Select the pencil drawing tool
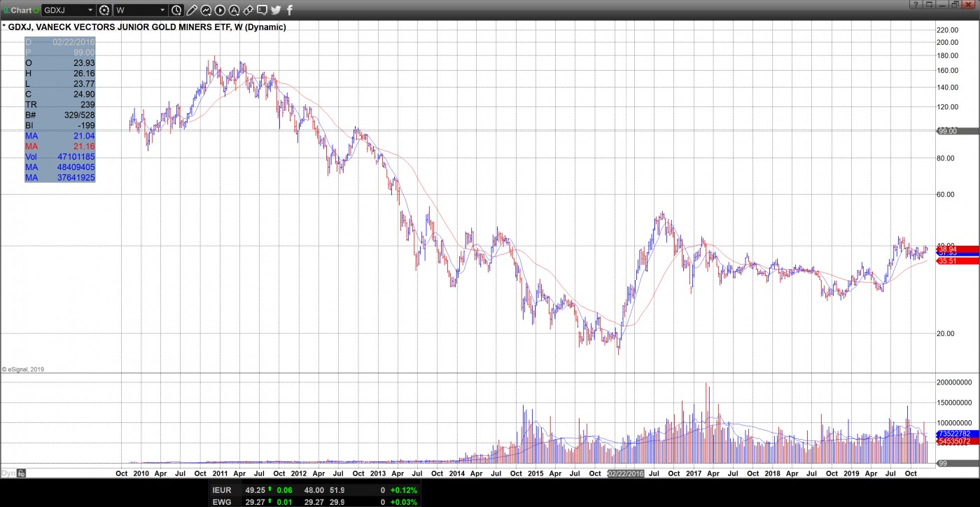Viewport: 980px width, 507px height. pos(192,11)
